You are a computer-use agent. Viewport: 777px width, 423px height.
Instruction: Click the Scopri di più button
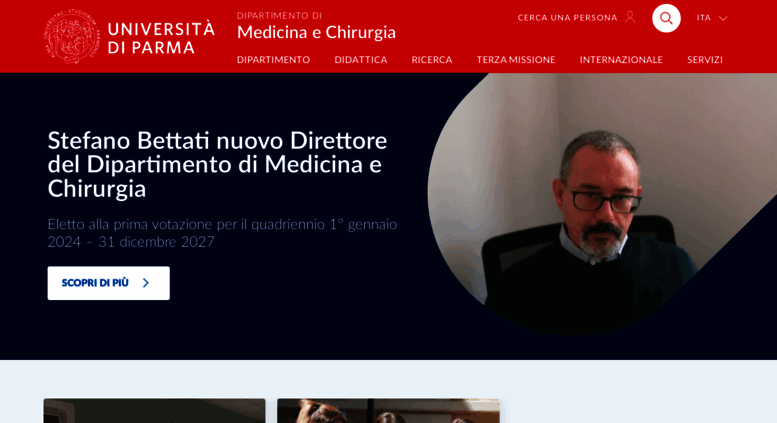coord(109,283)
